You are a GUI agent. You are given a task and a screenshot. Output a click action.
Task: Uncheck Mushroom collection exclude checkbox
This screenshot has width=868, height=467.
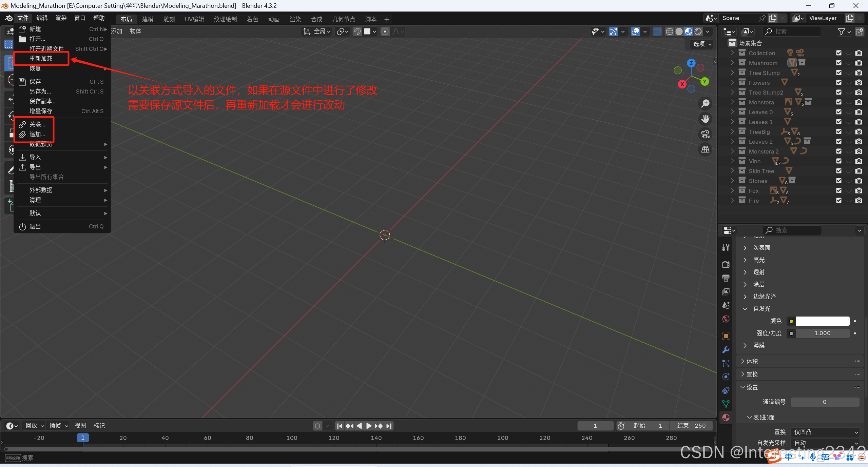coord(839,63)
